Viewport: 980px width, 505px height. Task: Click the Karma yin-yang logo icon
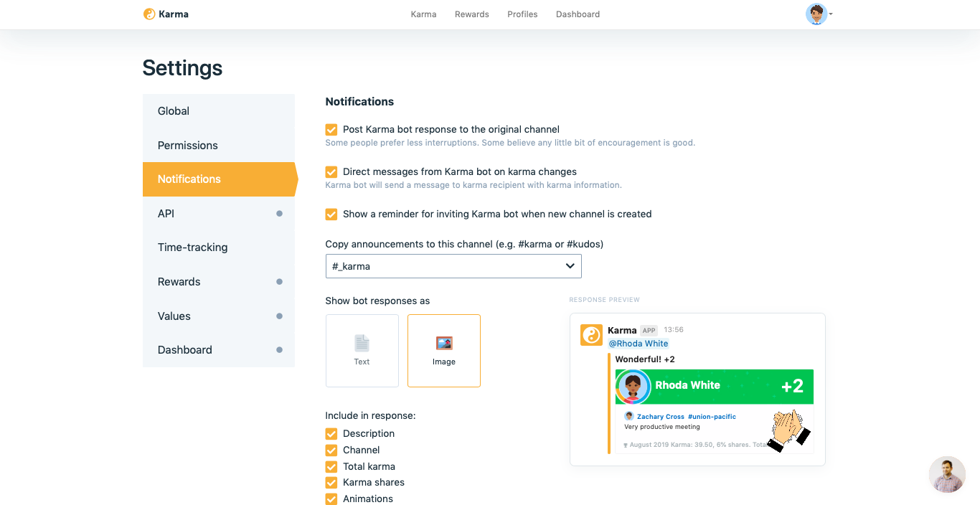(149, 14)
